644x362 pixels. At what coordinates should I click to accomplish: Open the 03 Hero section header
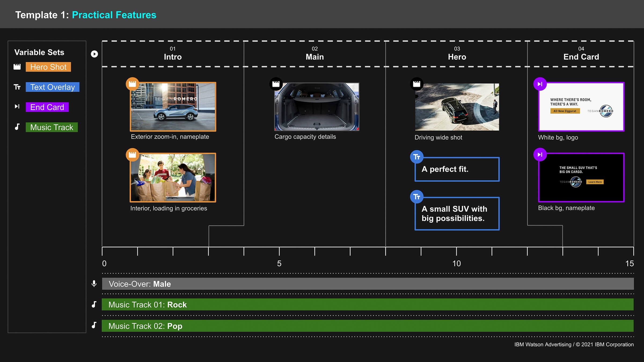pyautogui.click(x=457, y=54)
